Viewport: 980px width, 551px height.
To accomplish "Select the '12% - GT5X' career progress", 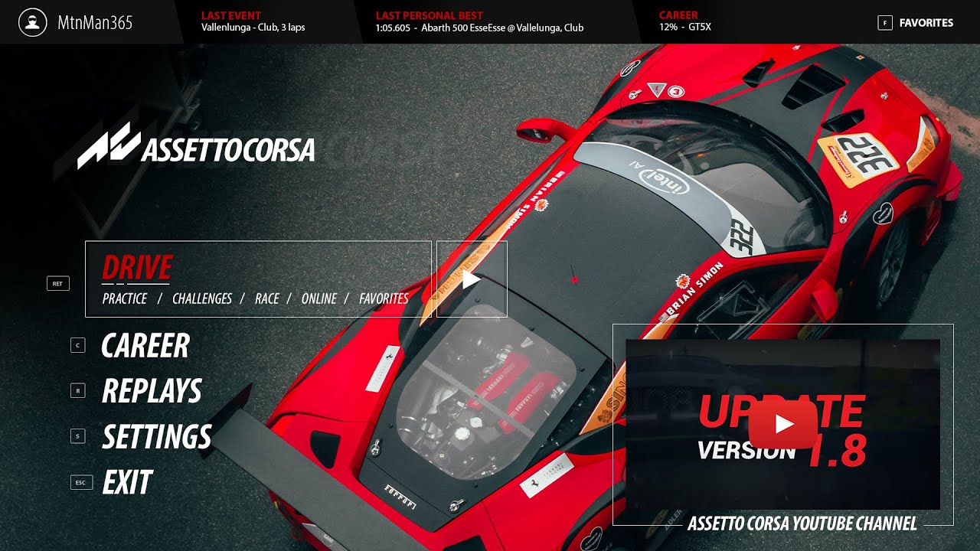I will click(686, 28).
